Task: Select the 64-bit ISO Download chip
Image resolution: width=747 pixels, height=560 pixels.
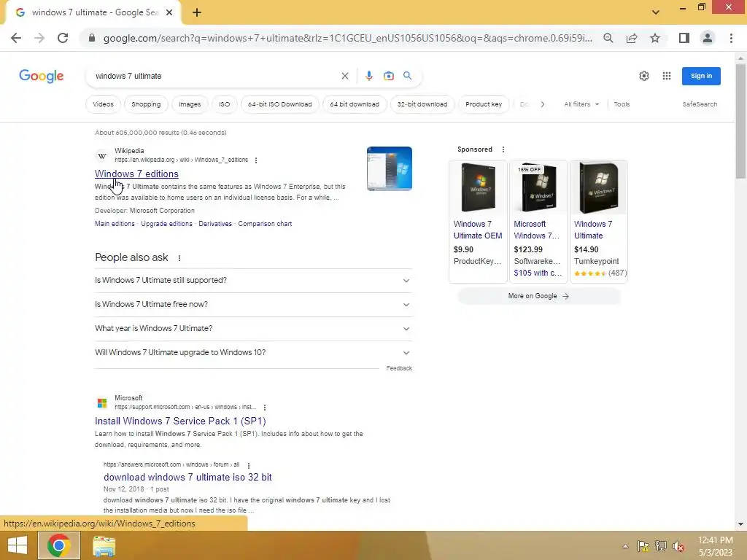Action: 280,104
